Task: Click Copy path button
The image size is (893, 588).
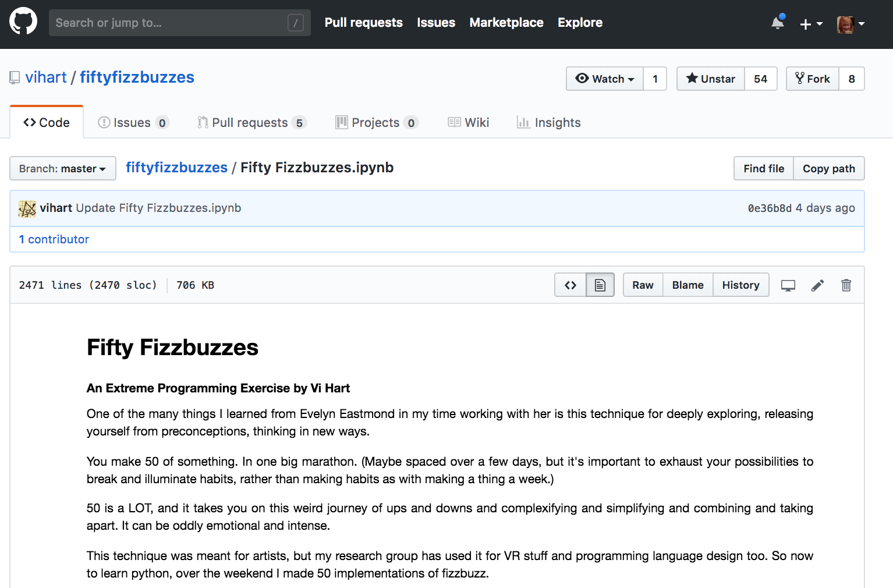Action: click(x=829, y=168)
